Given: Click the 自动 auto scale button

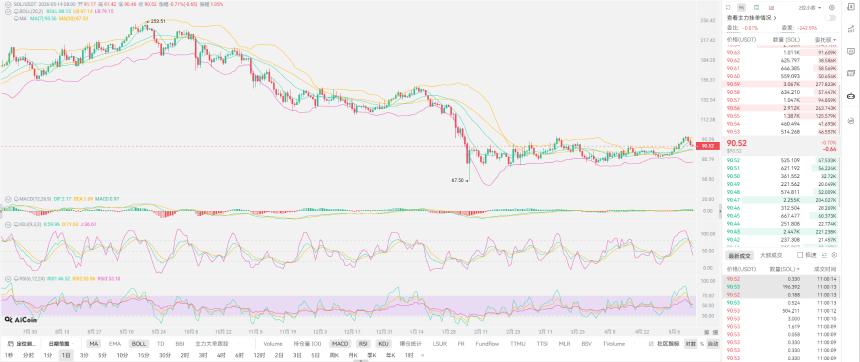Looking at the screenshot, I should [712, 344].
